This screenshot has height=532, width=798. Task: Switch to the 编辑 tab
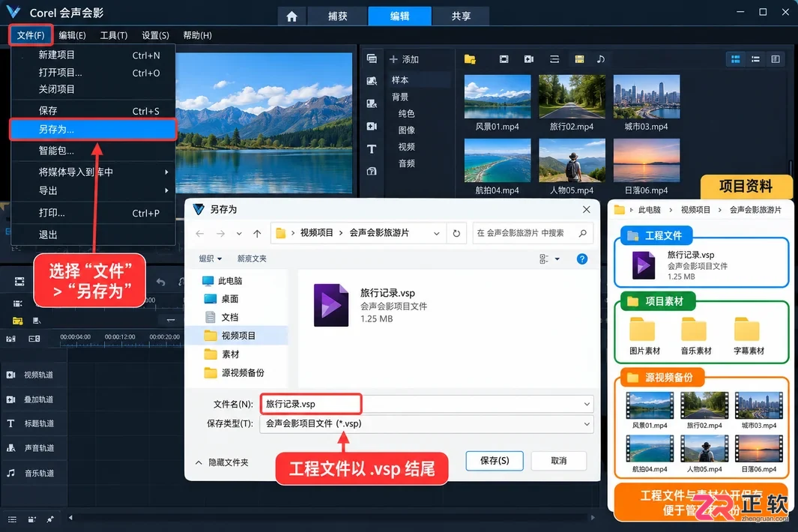coord(399,16)
